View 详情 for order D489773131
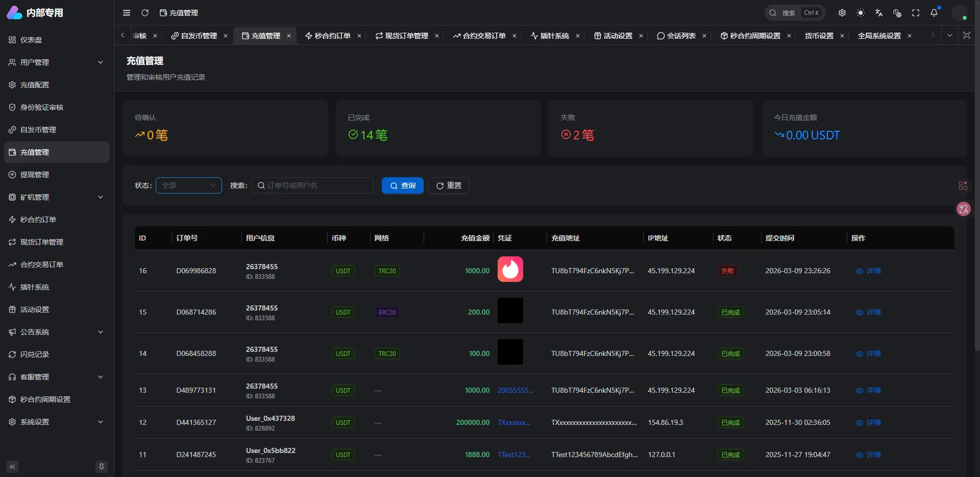This screenshot has width=980, height=477. 868,390
